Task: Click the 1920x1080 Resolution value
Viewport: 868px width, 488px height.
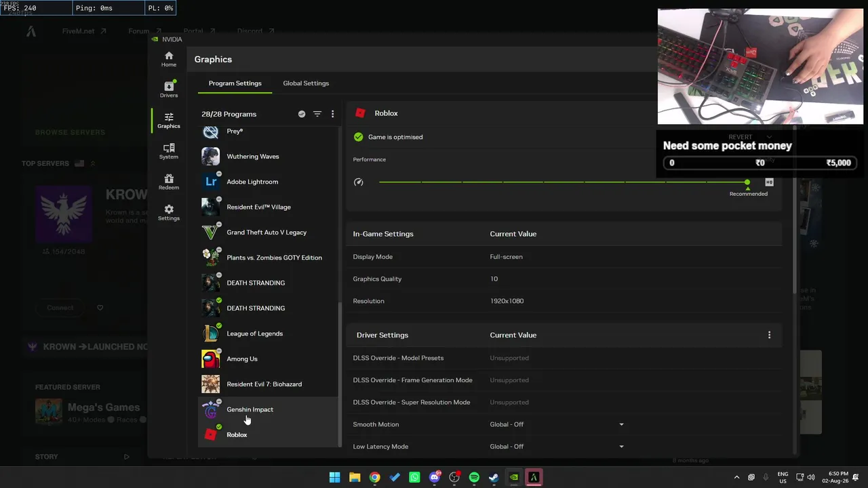Action: click(x=507, y=301)
